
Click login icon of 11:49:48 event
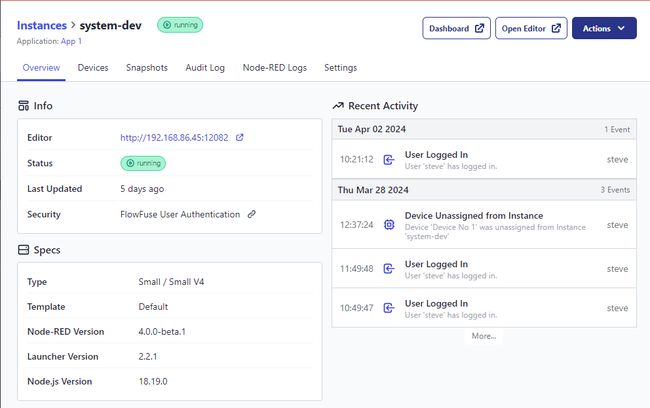[389, 269]
